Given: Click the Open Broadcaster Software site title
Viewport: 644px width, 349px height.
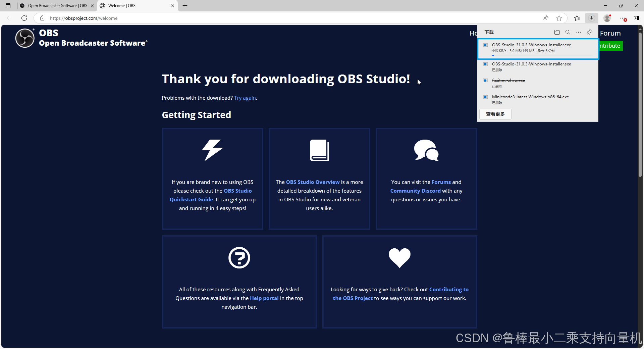Looking at the screenshot, I should pyautogui.click(x=93, y=43).
